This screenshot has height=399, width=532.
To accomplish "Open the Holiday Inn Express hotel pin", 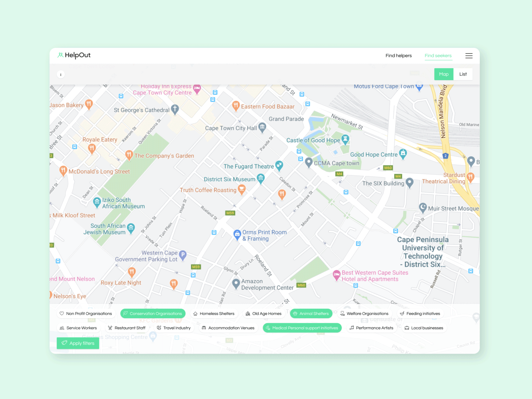I will point(197,89).
